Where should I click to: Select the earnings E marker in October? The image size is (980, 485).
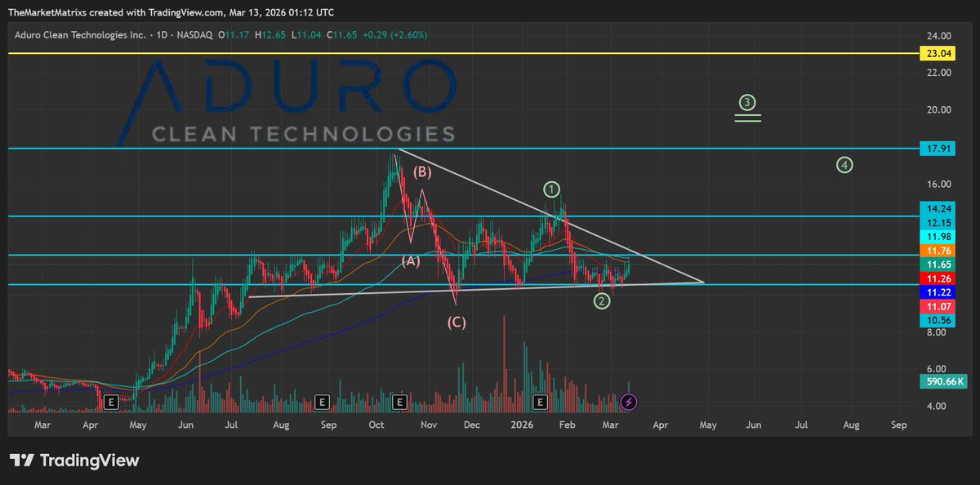399,402
